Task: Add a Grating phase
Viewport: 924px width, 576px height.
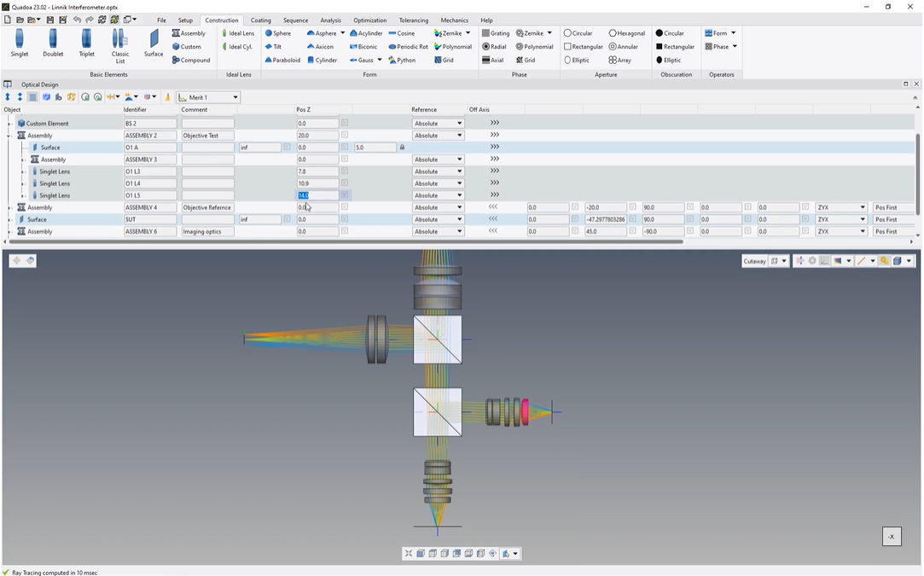Action: pos(496,33)
